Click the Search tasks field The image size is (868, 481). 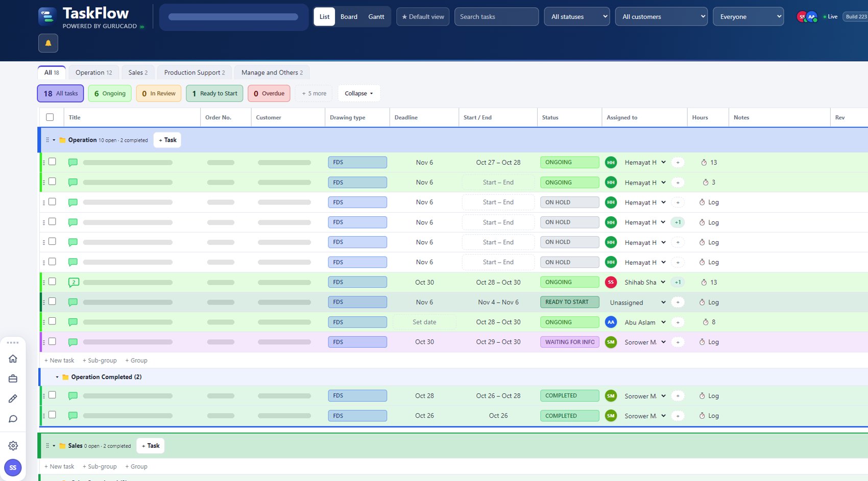[496, 16]
